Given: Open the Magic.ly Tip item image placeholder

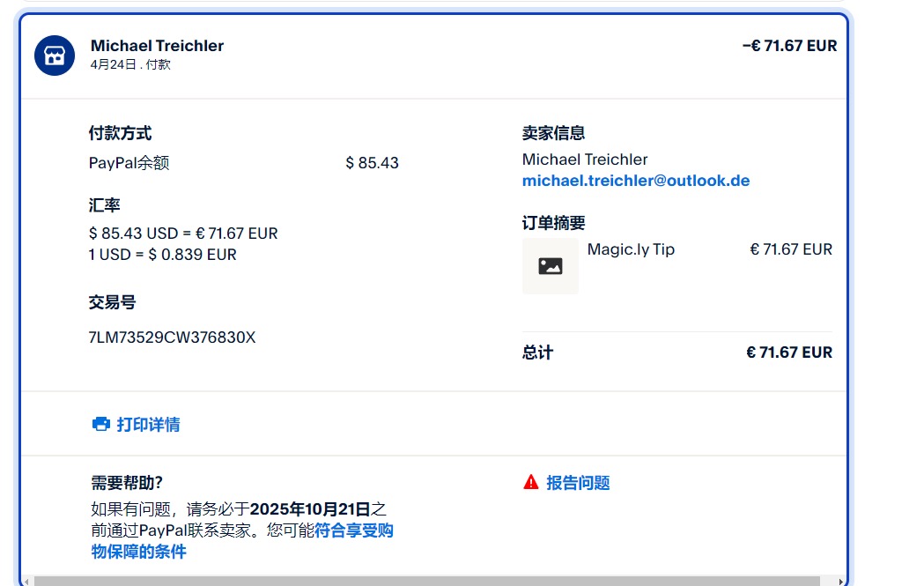Looking at the screenshot, I should 551,265.
